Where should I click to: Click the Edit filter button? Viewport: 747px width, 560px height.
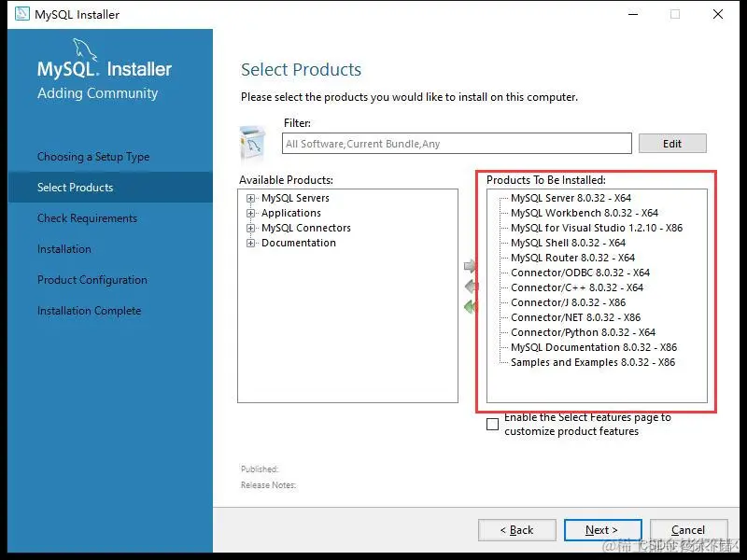[672, 144]
